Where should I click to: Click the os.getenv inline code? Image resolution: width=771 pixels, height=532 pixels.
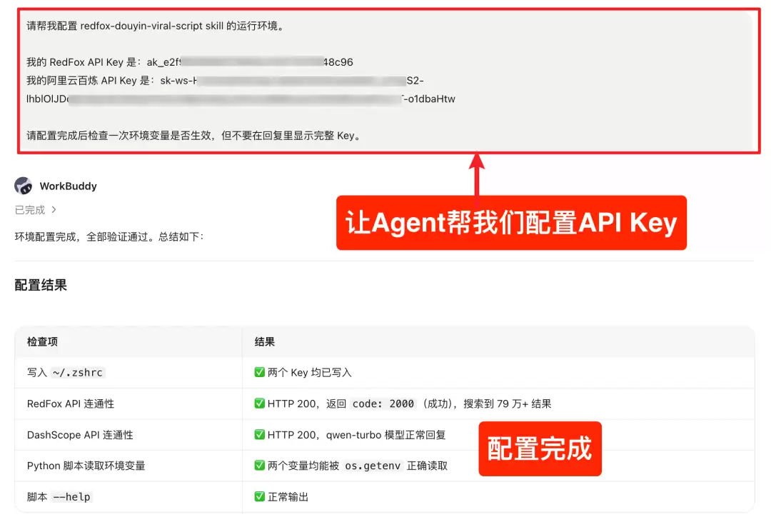tap(373, 466)
